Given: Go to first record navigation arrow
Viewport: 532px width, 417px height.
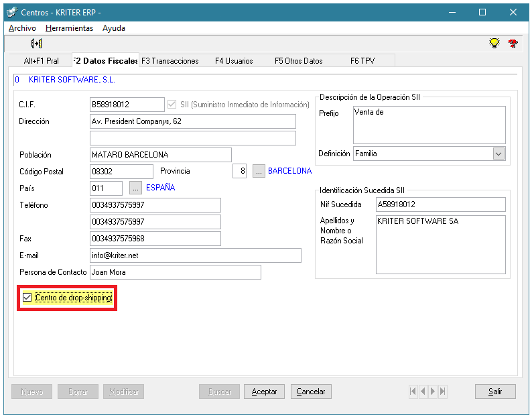Looking at the screenshot, I should click(x=413, y=392).
